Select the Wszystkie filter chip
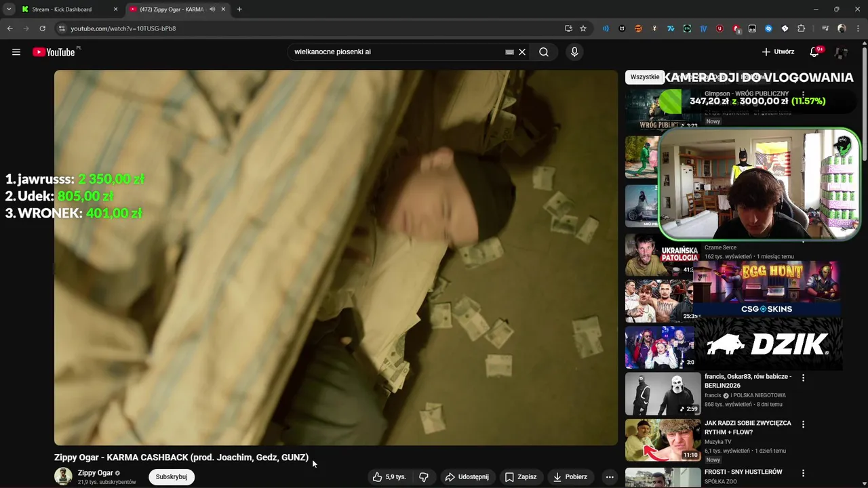 click(644, 77)
